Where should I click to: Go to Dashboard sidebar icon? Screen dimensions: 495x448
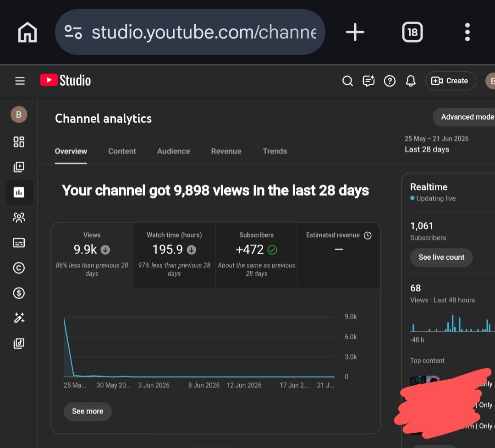[19, 142]
